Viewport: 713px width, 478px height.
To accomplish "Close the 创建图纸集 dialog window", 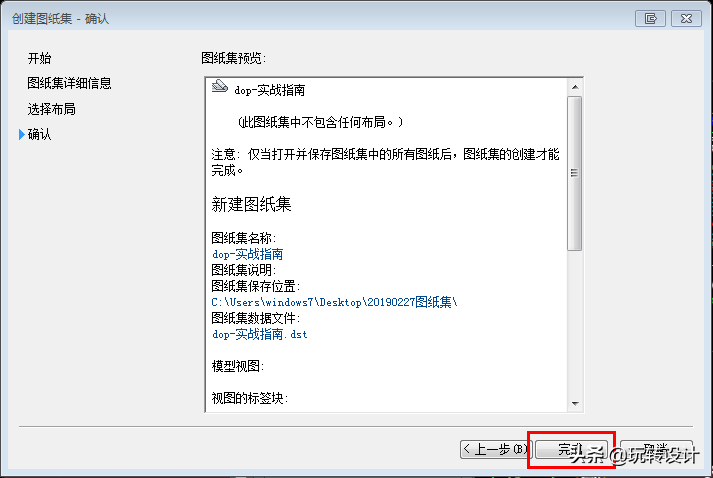I will click(x=686, y=19).
